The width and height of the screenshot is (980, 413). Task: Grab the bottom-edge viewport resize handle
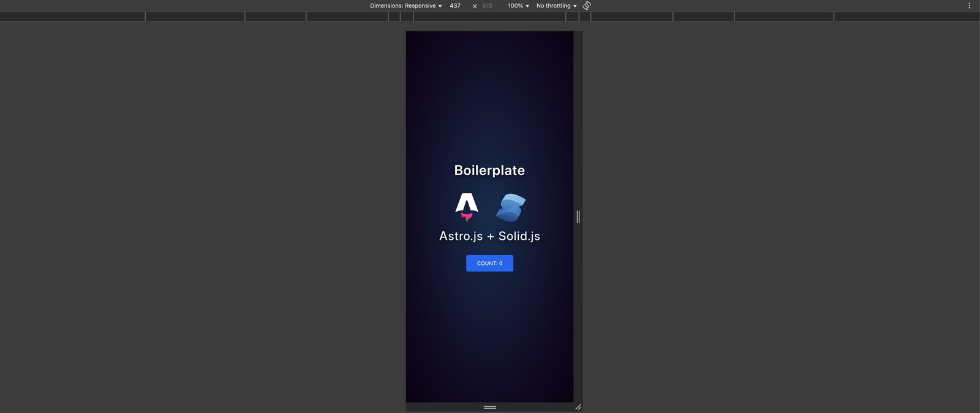489,407
